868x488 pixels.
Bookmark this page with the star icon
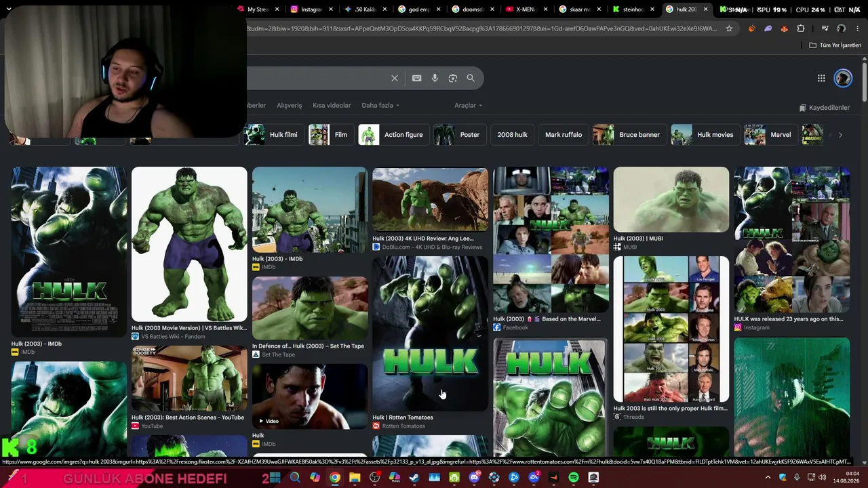pos(729,28)
